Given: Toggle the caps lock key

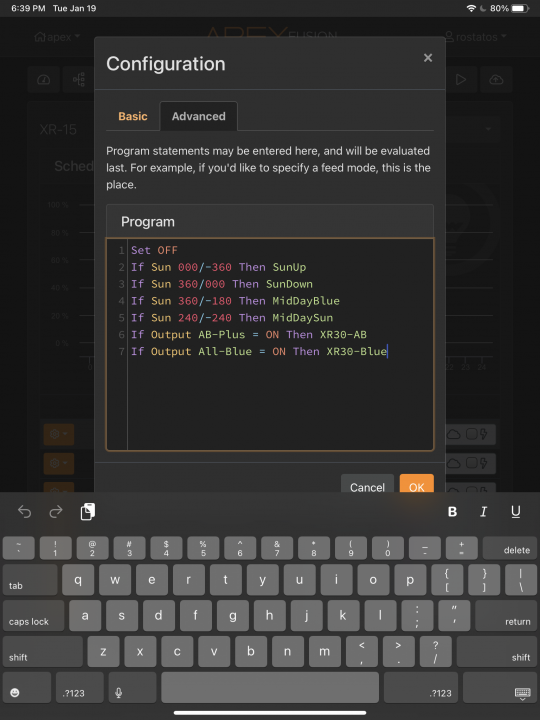Looking at the screenshot, I should (34, 616).
